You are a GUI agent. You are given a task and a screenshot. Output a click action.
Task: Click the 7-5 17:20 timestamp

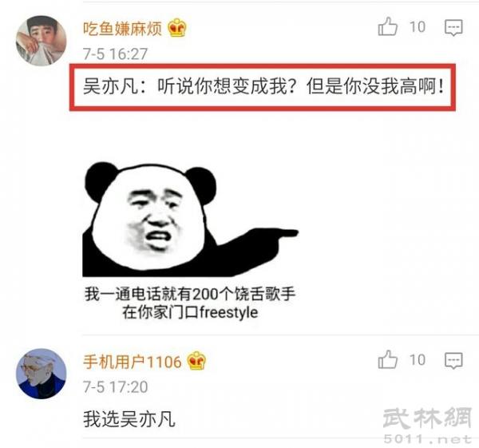click(x=116, y=387)
